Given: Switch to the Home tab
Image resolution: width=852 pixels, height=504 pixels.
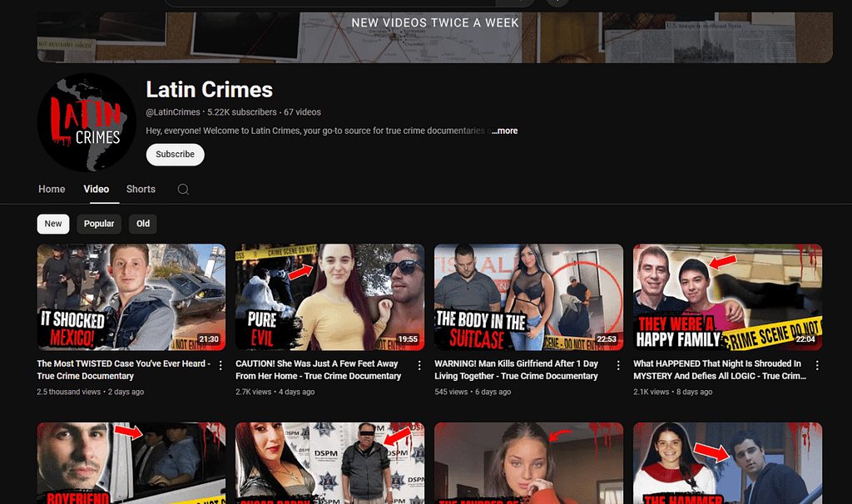Looking at the screenshot, I should click(x=52, y=189).
